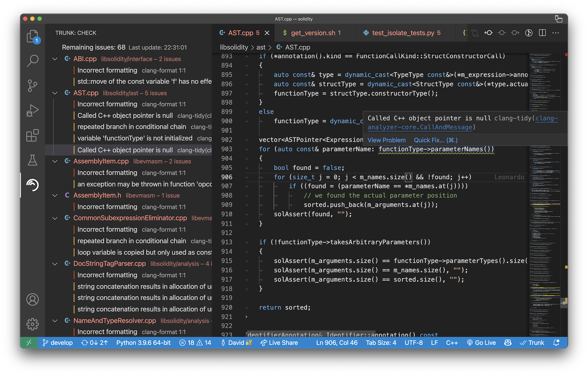Image resolution: width=588 pixels, height=375 pixels.
Task: Click Quick Fix in the hover popup
Action: click(x=435, y=140)
